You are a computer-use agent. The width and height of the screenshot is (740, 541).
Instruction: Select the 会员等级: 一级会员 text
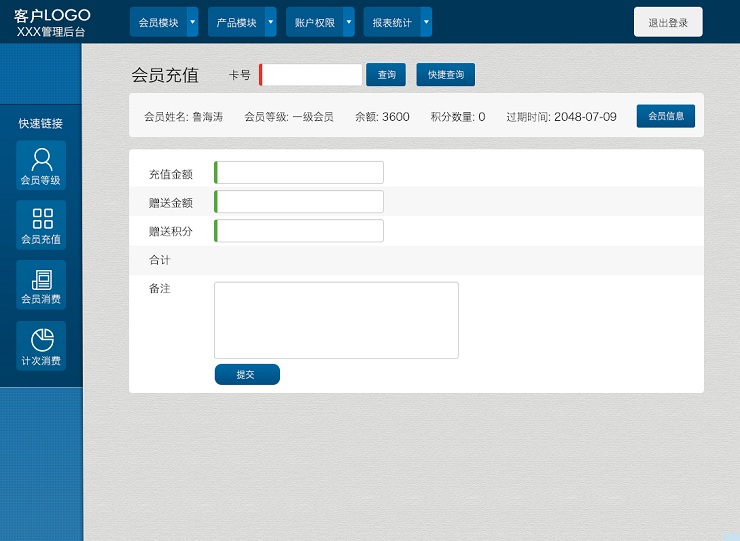coord(289,117)
